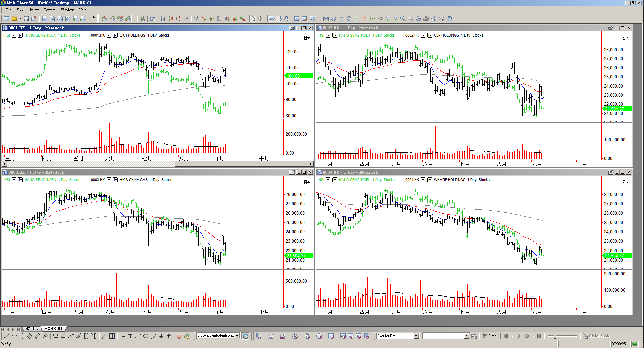Toggle the magnet snap mode icon
Screen dimensions: 644x354
179,336
